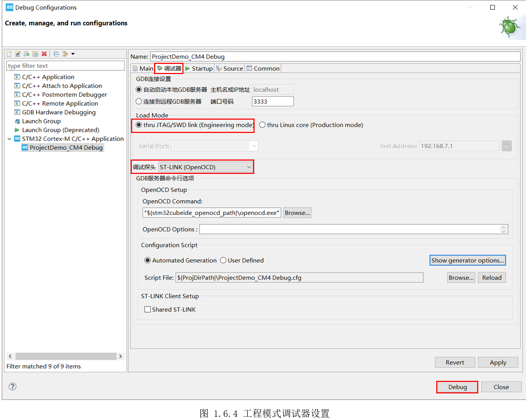This screenshot has height=420, width=526.
Task: Choose User Defined configuration script option
Action: (x=223, y=260)
